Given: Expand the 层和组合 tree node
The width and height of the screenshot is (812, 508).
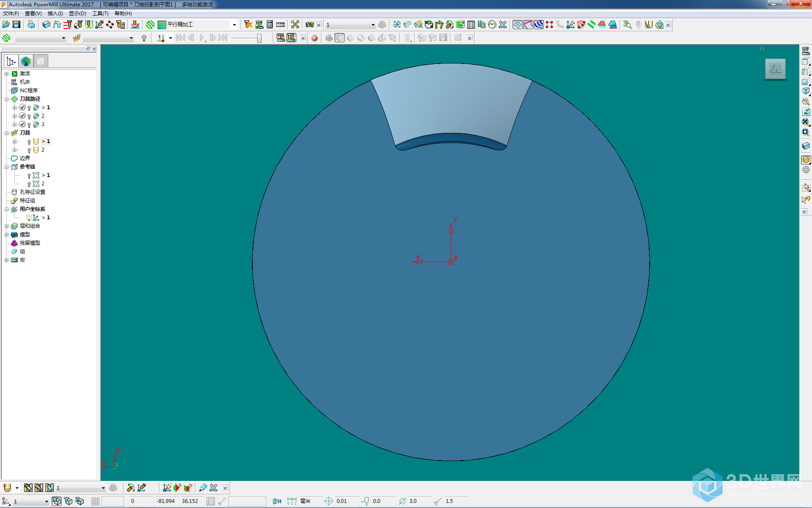Looking at the screenshot, I should tap(7, 226).
